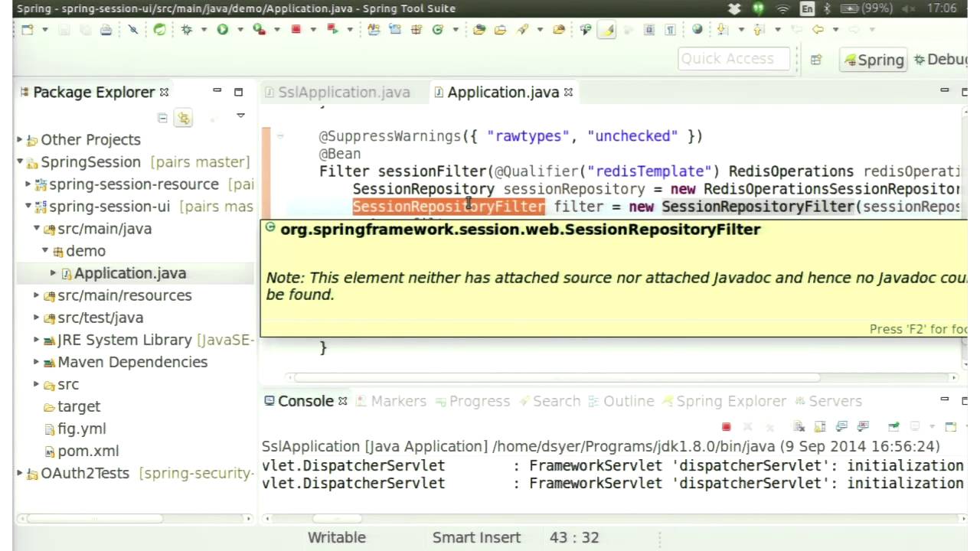Click the editor horizontal scrollbar
This screenshot has height=551, width=980.
coord(557,377)
